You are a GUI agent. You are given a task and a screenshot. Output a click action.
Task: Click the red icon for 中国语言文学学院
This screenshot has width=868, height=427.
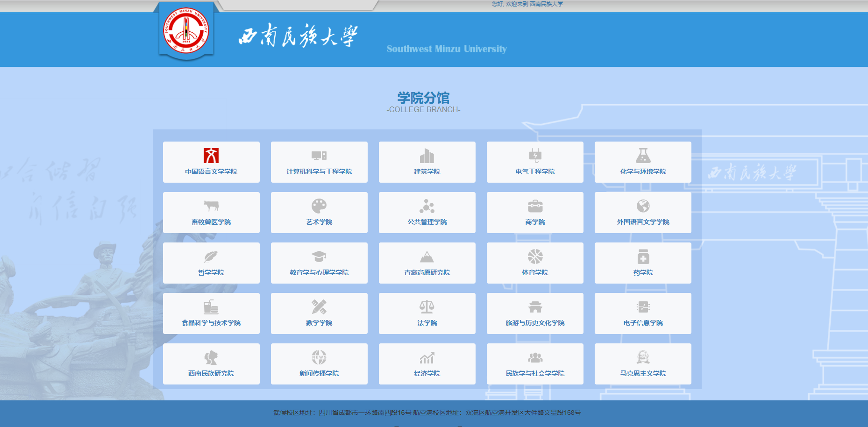tap(211, 156)
